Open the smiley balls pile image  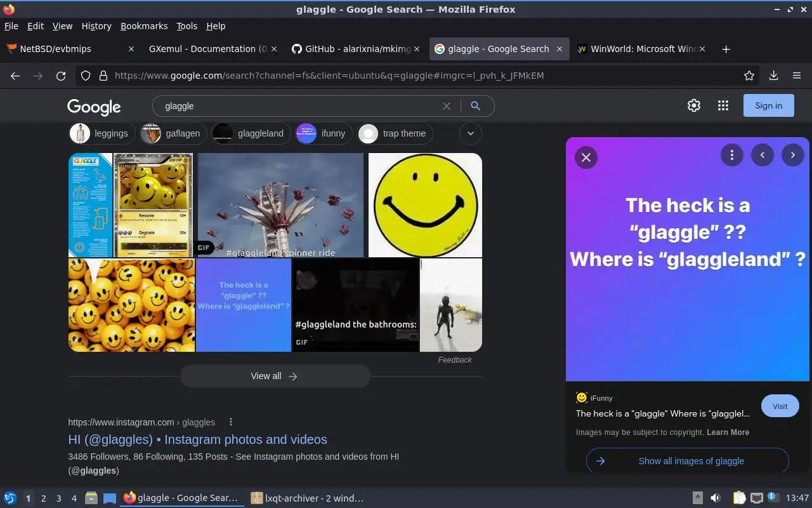coord(132,305)
